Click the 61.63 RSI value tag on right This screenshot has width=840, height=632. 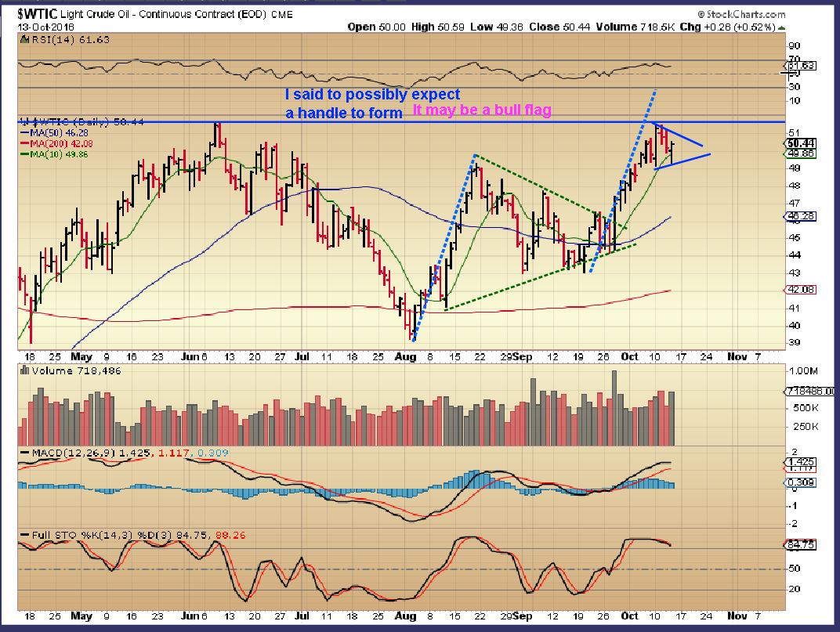tap(801, 66)
